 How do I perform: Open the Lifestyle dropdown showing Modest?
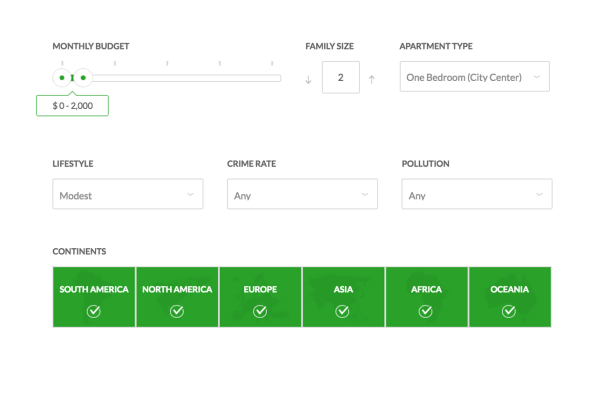pyautogui.click(x=128, y=194)
